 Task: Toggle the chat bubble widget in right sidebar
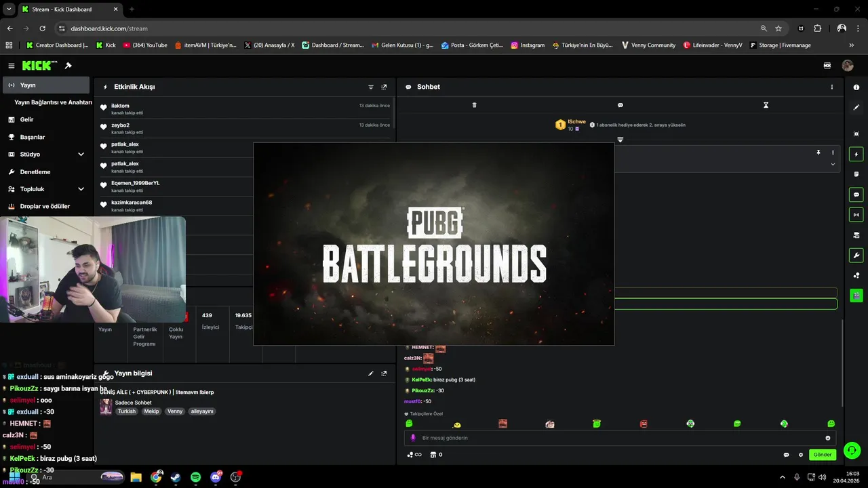click(856, 195)
